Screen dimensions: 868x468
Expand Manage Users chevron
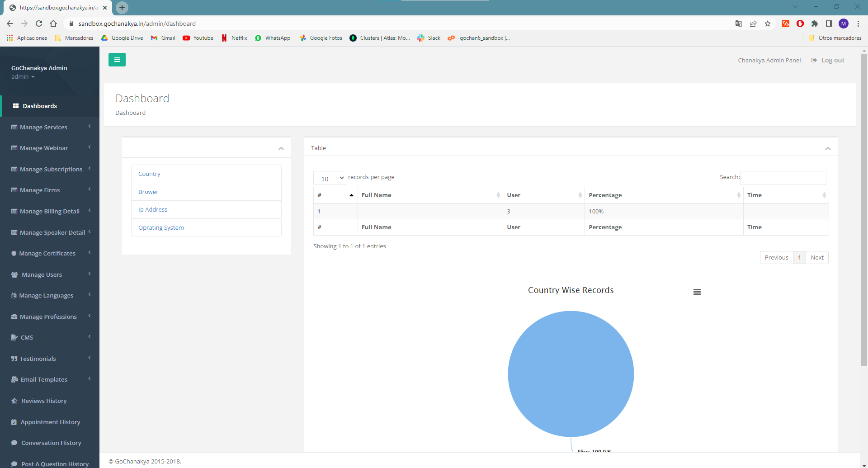pos(90,274)
